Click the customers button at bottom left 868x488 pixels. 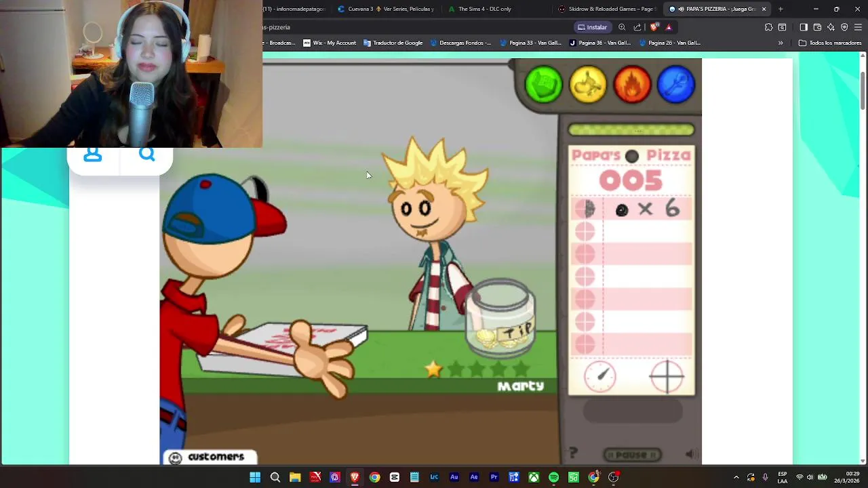coord(209,457)
